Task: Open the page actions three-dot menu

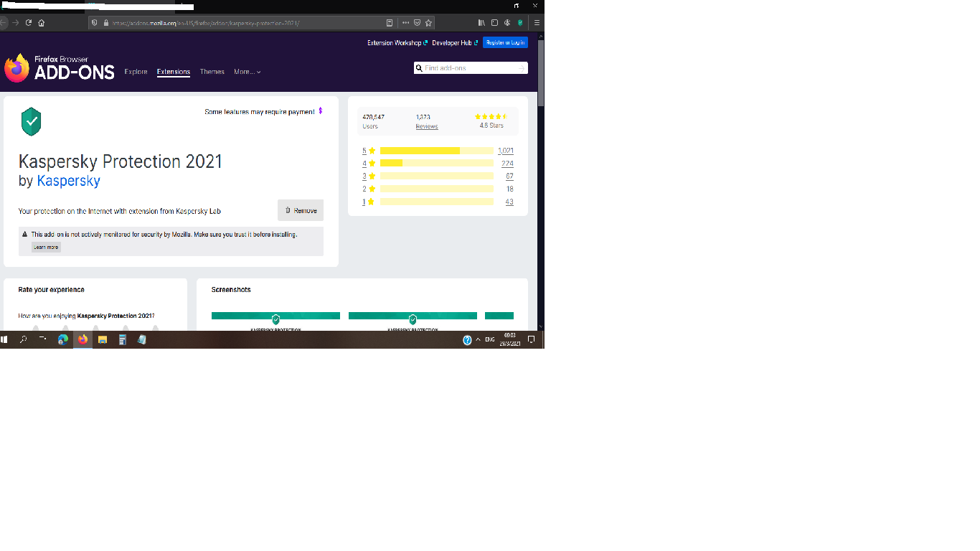Action: tap(405, 23)
